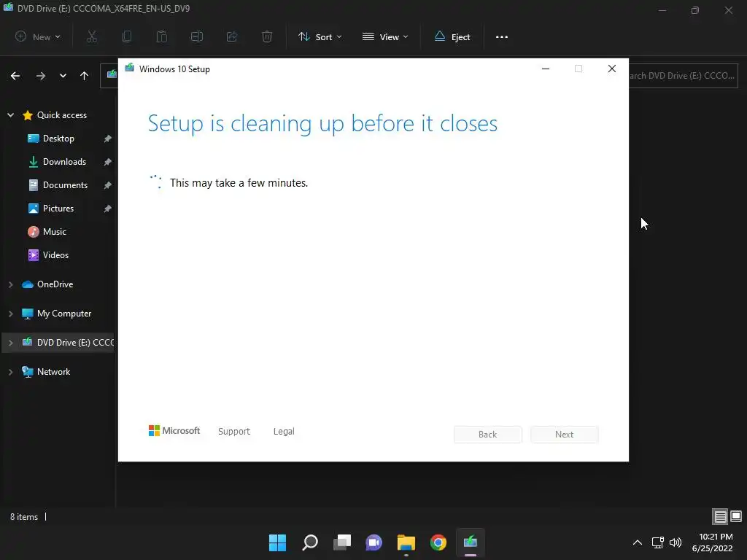Click the Microsoft logo in Setup dialog
The width and height of the screenshot is (747, 560).
(x=174, y=430)
